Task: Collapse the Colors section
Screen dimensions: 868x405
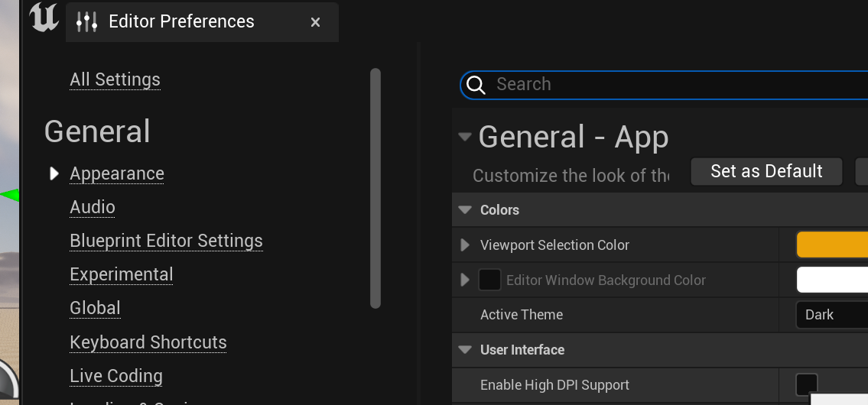Action: (464, 210)
